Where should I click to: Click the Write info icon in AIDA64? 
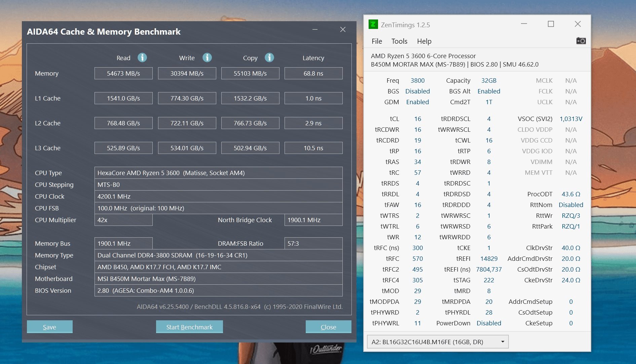(207, 57)
